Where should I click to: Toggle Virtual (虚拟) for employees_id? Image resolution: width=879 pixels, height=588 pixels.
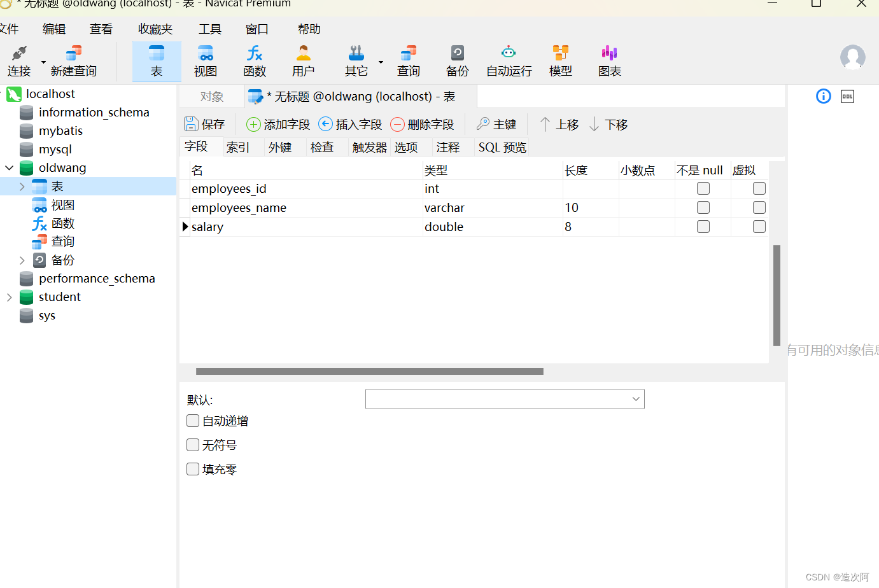coord(759,188)
